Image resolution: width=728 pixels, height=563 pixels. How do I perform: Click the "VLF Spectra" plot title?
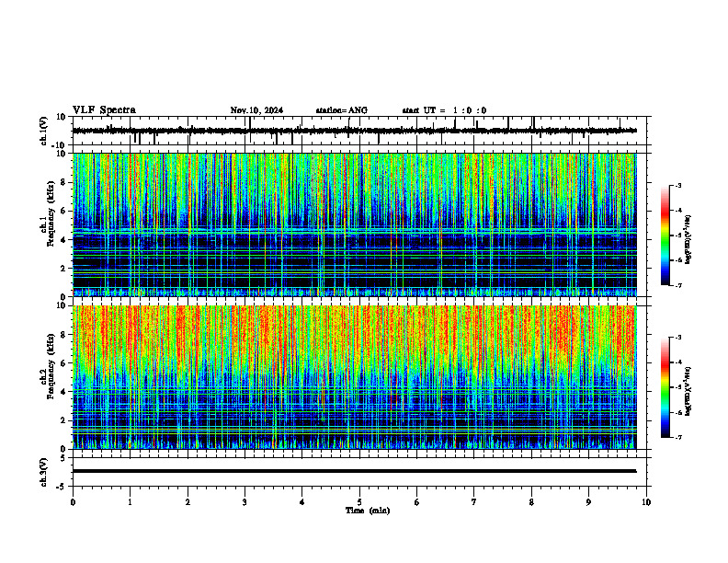click(x=104, y=110)
